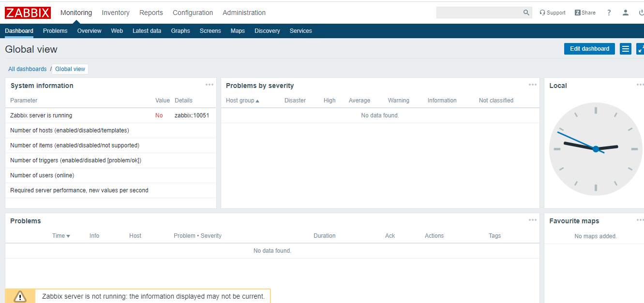
Task: Click the warning triangle icon
Action: click(20, 296)
